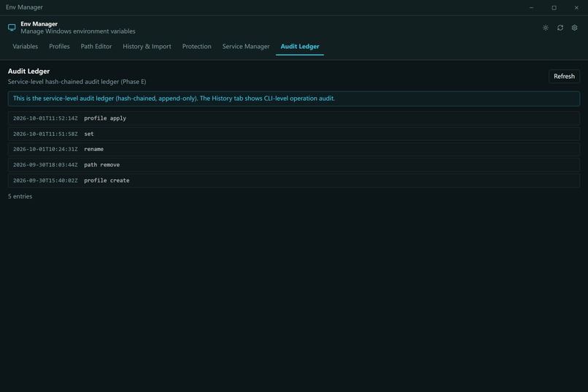Toggle the light/dark theme sun icon

545,28
